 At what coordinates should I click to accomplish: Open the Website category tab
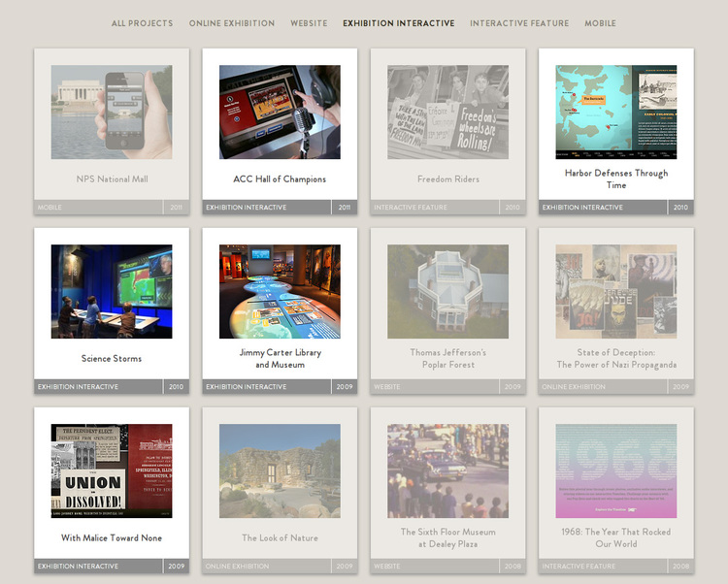coord(309,23)
